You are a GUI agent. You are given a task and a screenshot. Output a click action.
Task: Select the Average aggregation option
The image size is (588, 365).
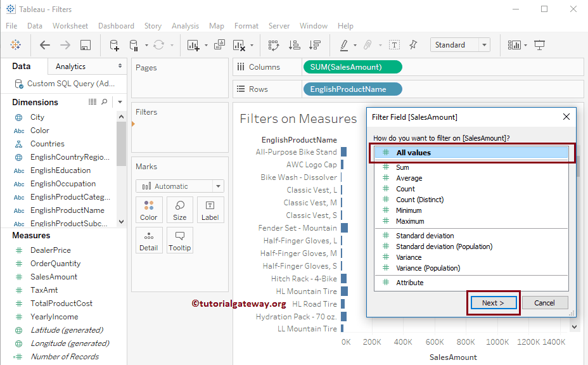[409, 178]
